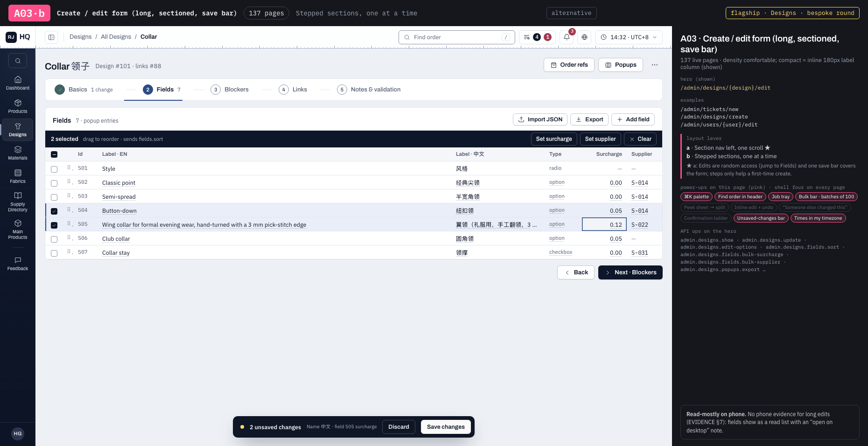Grab drag handle of row 504
The height and width of the screenshot is (446, 868).
(69, 210)
